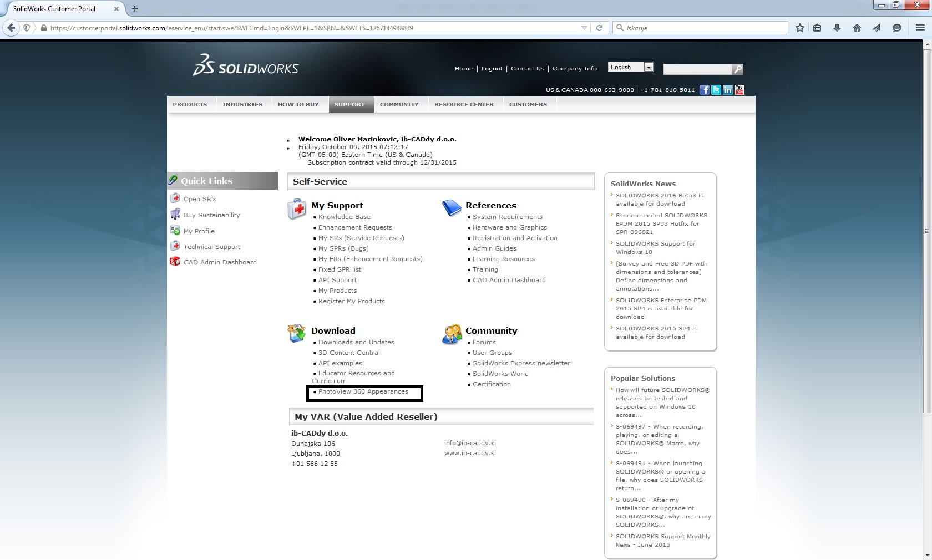
Task: Open the Firefox hamburger menu
Action: pos(919,28)
